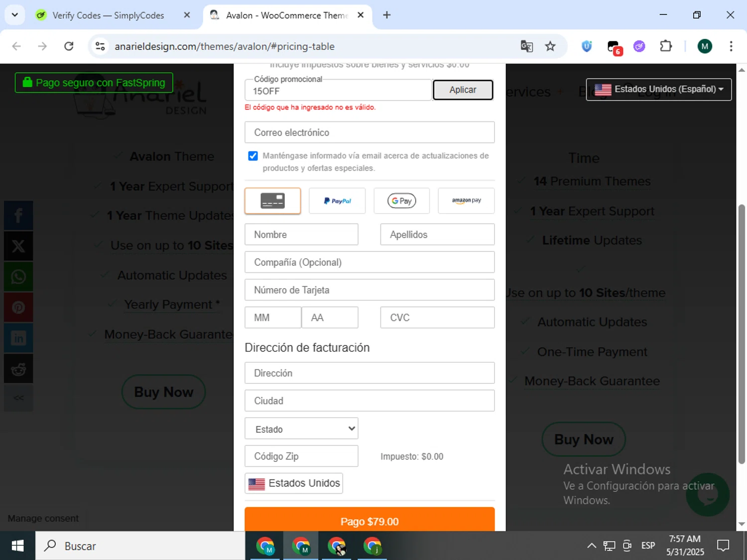Click the Ciudad field
The height and width of the screenshot is (560, 747).
(x=370, y=401)
